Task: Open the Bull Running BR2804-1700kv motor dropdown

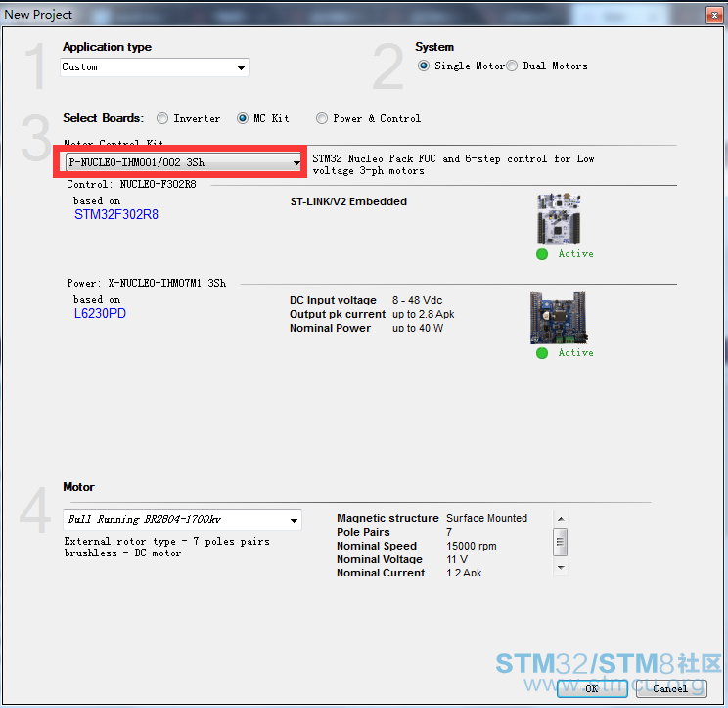Action: pyautogui.click(x=182, y=519)
